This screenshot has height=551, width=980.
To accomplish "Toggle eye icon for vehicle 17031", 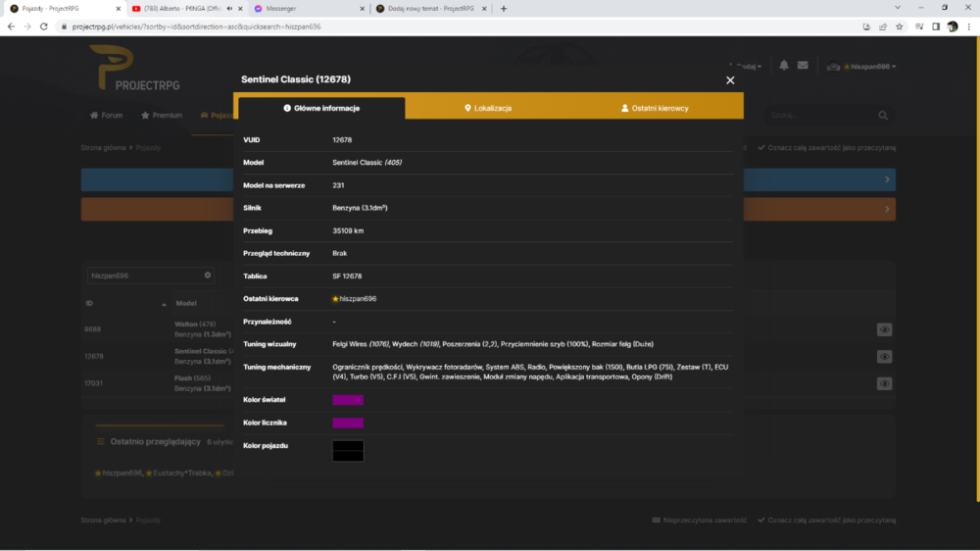I will click(884, 383).
